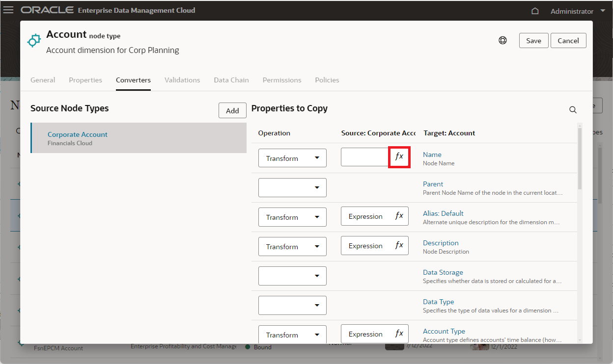Open Operation dropdown for Alias: Default
Image resolution: width=613 pixels, height=364 pixels.
pyautogui.click(x=292, y=217)
